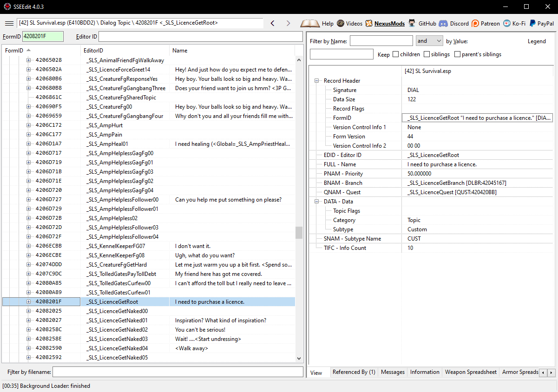
Task: Enable the children checkbox
Action: point(396,54)
